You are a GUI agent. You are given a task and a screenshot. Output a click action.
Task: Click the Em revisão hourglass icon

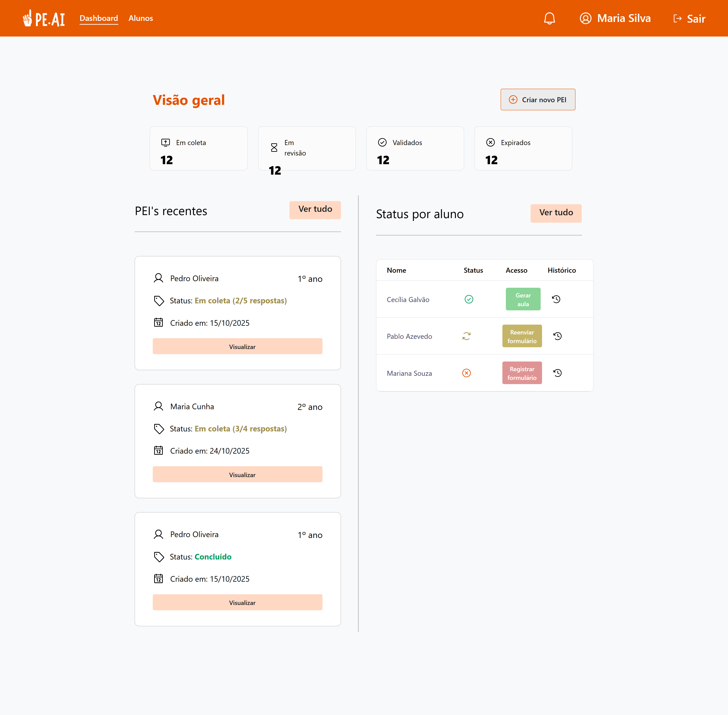(274, 148)
